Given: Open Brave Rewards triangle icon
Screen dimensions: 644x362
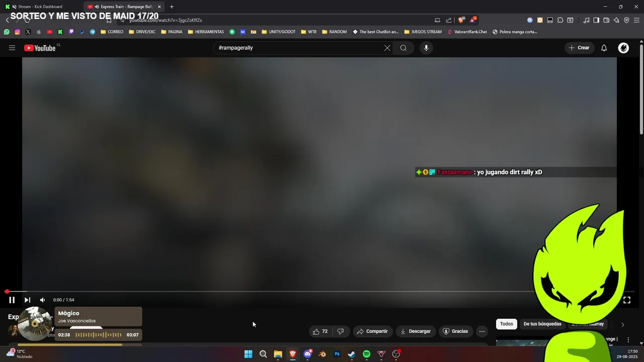Looking at the screenshot, I should point(473,20).
